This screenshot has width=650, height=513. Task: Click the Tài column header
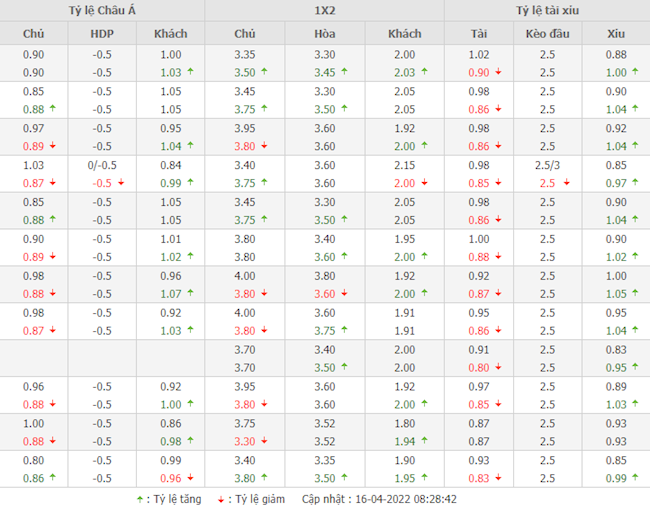(x=479, y=34)
